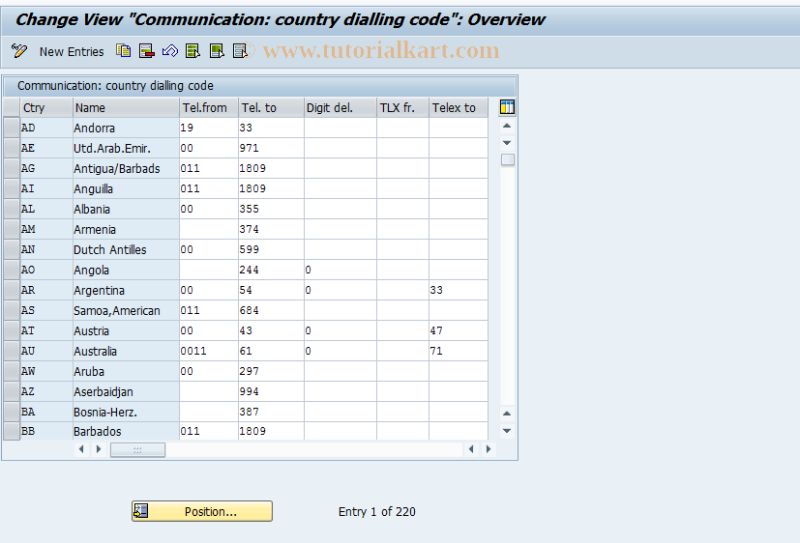The width and height of the screenshot is (800, 543).
Task: Click the table's select-all corner cell
Action: tap(11, 108)
